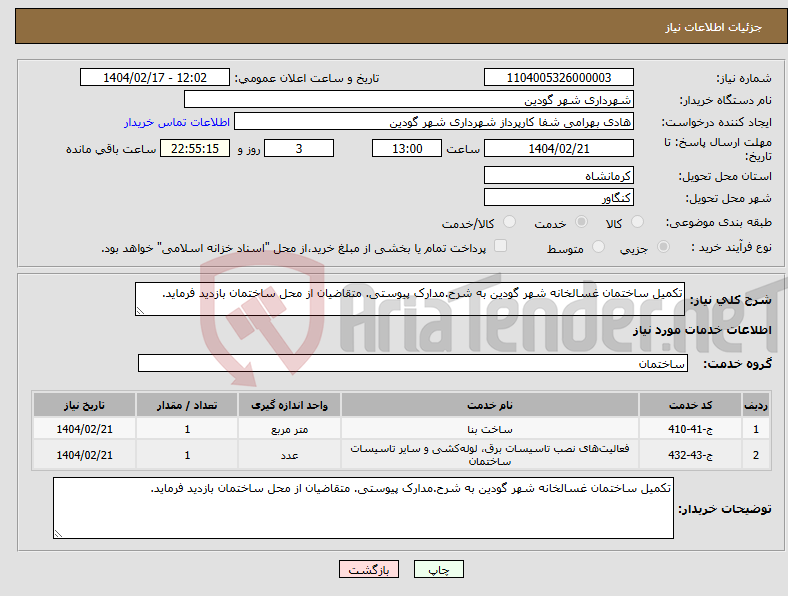
Task: Click the توضیحات خریدار text area
Action: (x=363, y=508)
